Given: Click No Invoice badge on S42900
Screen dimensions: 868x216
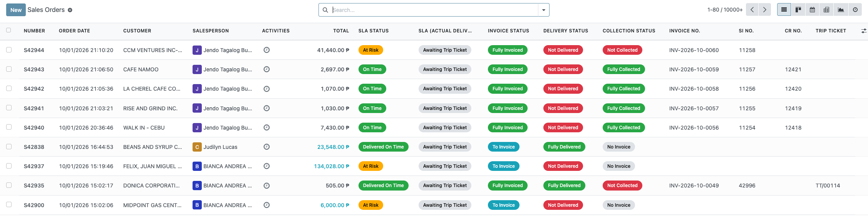Looking at the screenshot, I should (619, 205).
